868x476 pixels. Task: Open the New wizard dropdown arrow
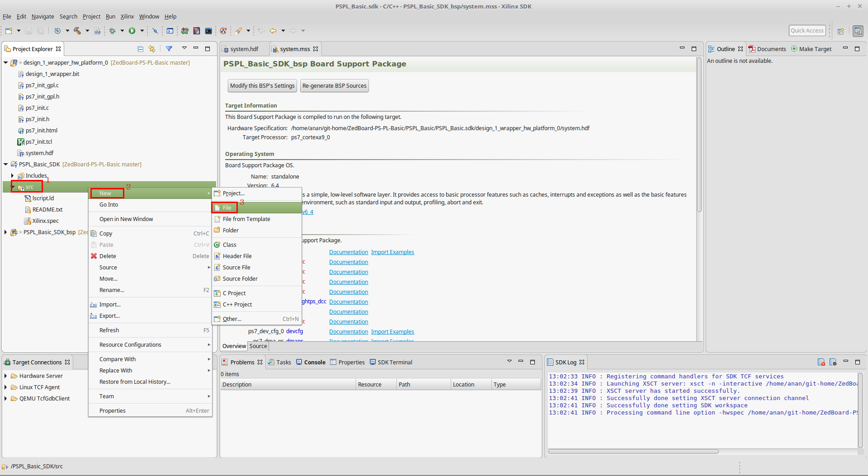click(x=19, y=31)
